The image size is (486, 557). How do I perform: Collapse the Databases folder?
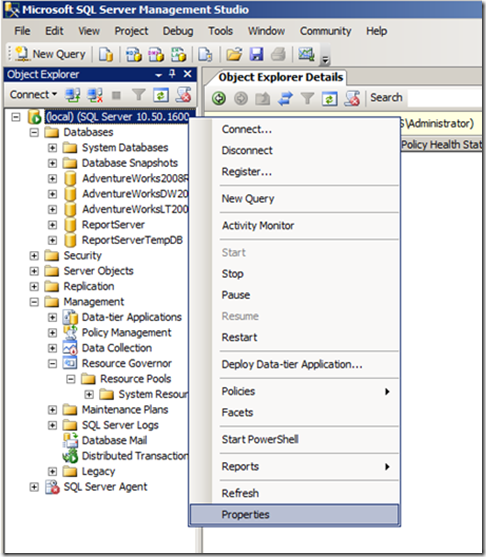[x=34, y=133]
